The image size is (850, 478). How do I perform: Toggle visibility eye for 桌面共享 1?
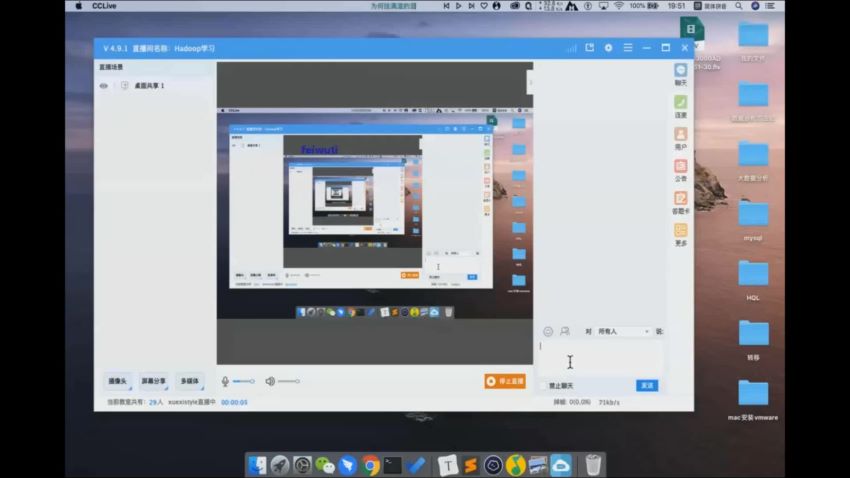[x=103, y=86]
